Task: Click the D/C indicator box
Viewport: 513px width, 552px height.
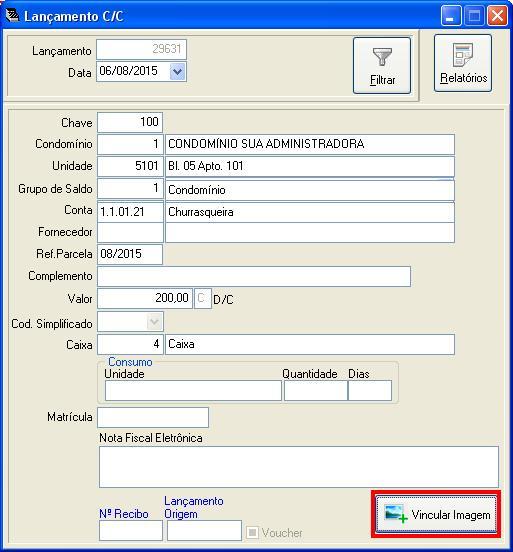Action: [203, 298]
